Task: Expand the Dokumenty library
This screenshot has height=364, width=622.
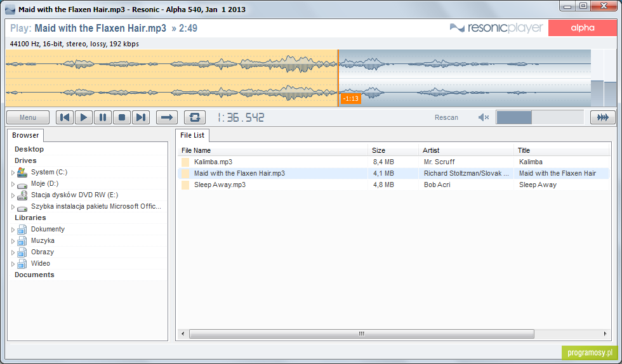Action: (x=13, y=230)
